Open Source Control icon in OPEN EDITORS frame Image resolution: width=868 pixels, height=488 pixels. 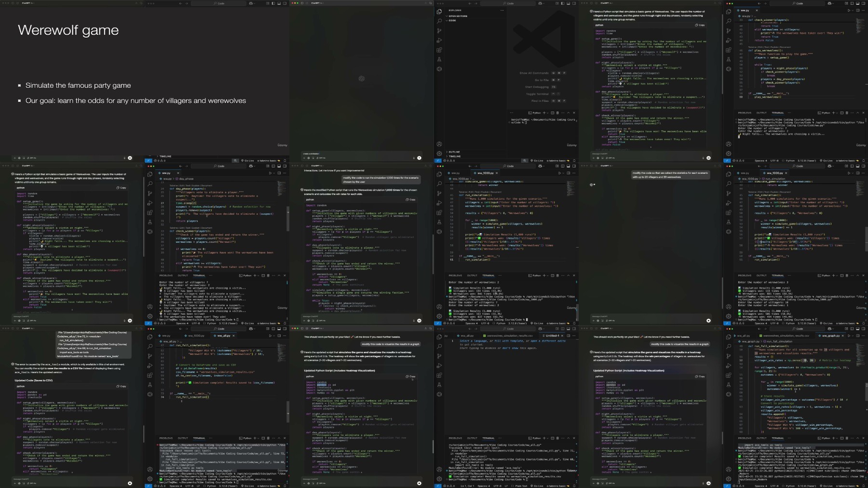[439, 31]
